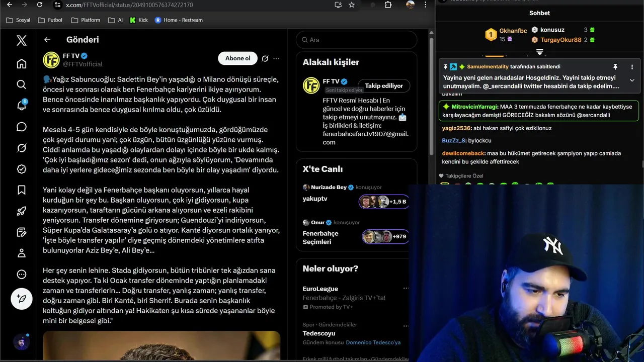This screenshot has width=644, height=362.
Task: Open the Grok icon in X sidebar
Action: coord(21,148)
